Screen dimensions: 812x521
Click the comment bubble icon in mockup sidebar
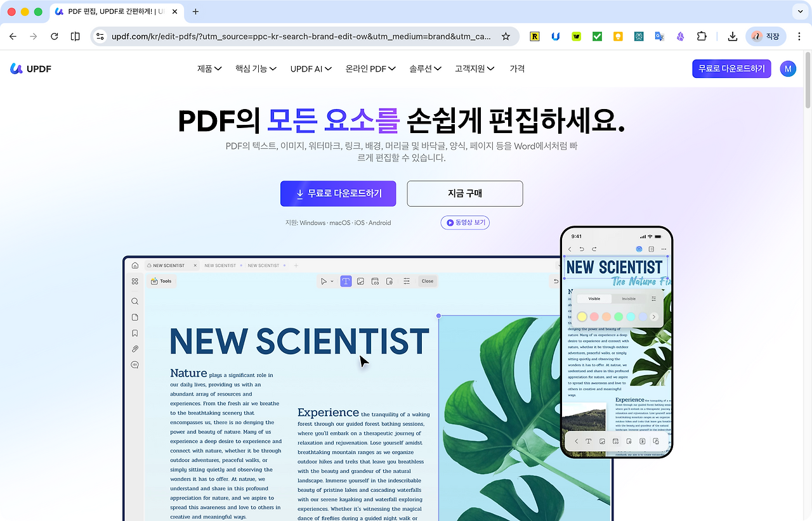click(x=135, y=365)
